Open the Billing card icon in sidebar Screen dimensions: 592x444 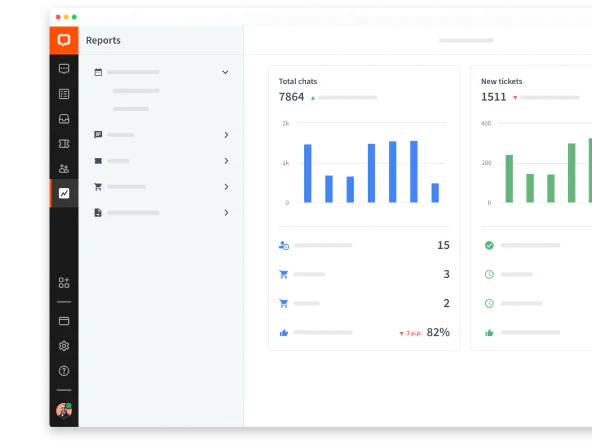[x=64, y=321]
